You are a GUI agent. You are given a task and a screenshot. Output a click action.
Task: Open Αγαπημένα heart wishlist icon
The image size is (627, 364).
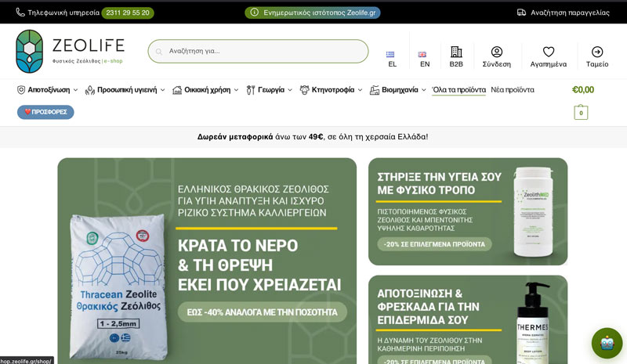click(549, 52)
